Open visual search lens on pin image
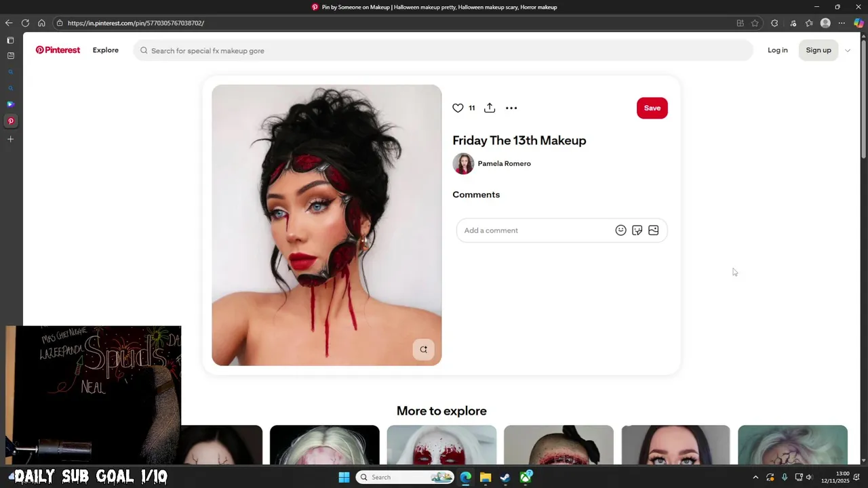 click(x=423, y=349)
